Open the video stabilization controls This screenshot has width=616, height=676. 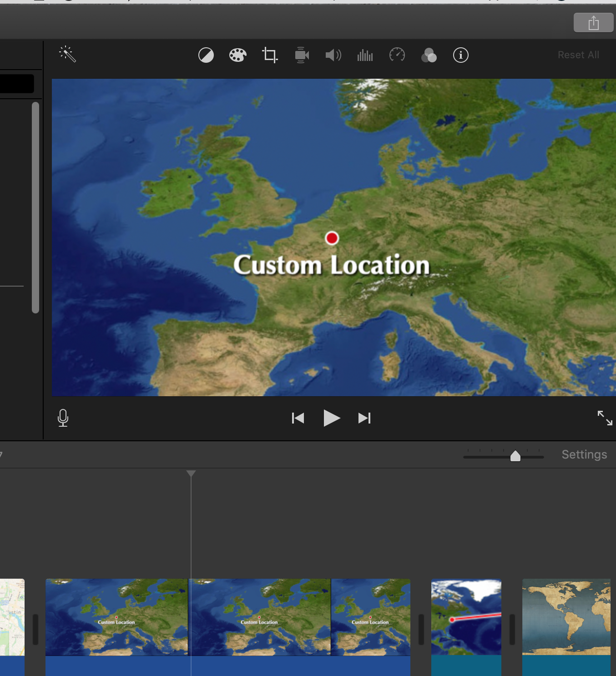[302, 55]
